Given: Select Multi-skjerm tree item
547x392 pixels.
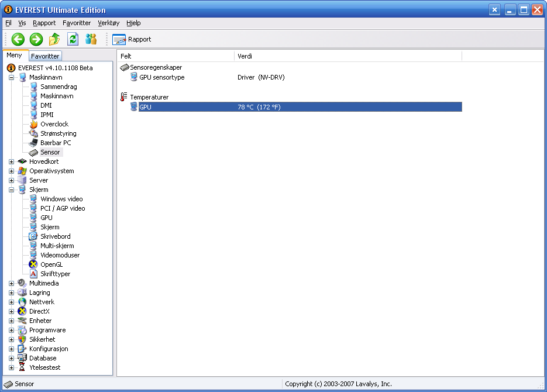Looking at the screenshot, I should tap(57, 246).
